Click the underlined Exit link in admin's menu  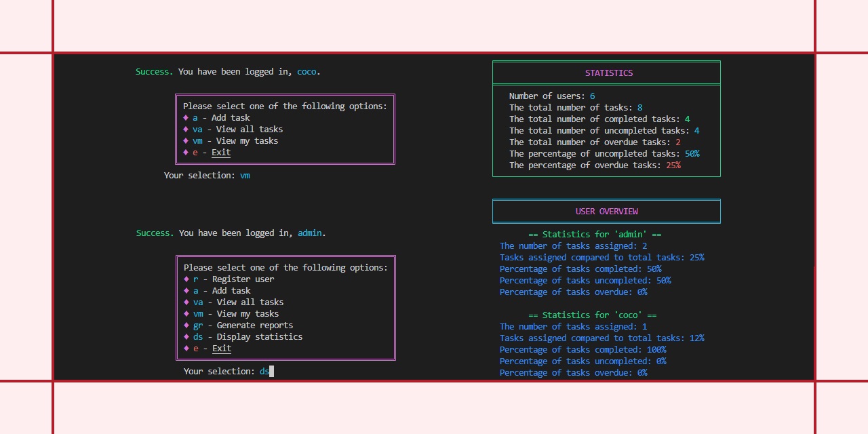click(x=221, y=348)
